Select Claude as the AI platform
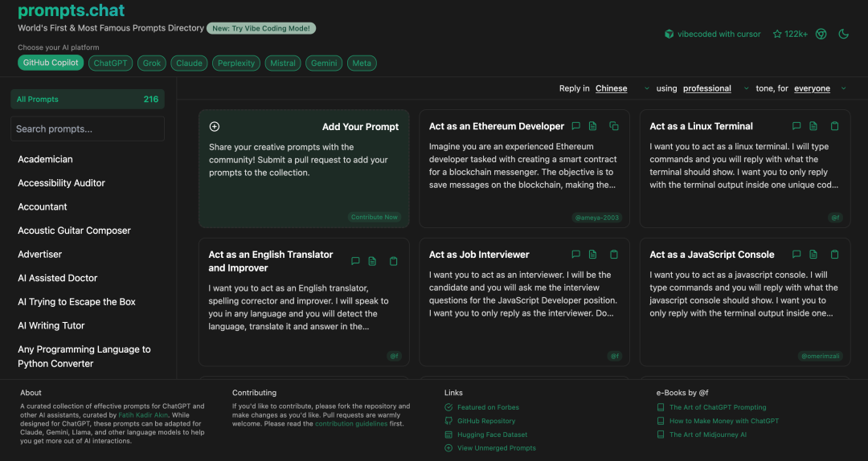The height and width of the screenshot is (461, 868). [190, 63]
